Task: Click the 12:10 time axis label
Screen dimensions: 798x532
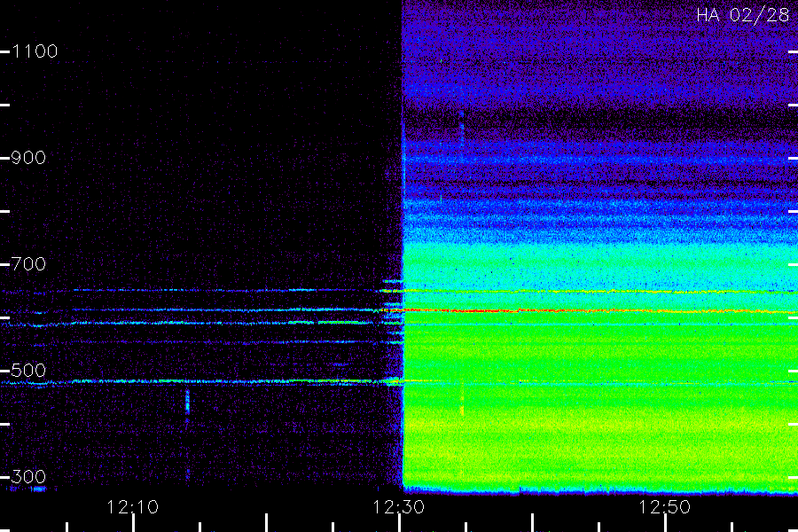Action: [133, 507]
